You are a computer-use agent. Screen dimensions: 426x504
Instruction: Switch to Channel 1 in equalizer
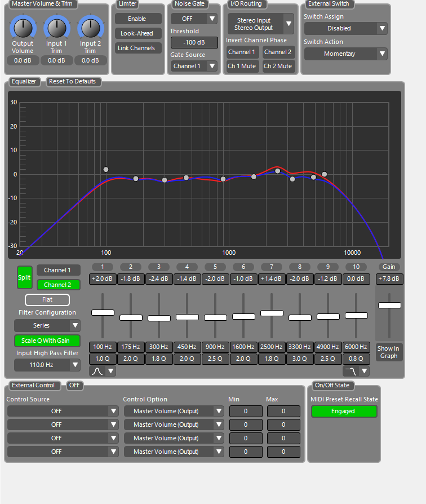click(58, 271)
